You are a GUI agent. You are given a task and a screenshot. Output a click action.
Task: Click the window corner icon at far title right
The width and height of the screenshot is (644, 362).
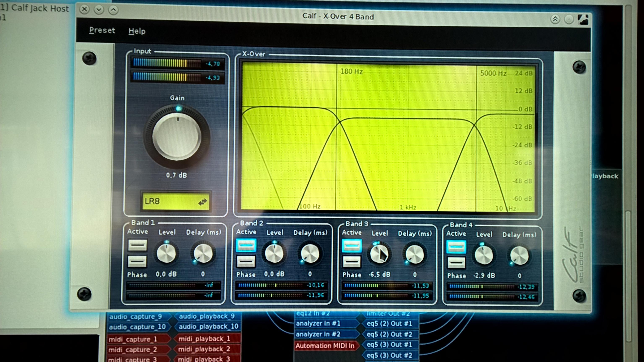583,19
